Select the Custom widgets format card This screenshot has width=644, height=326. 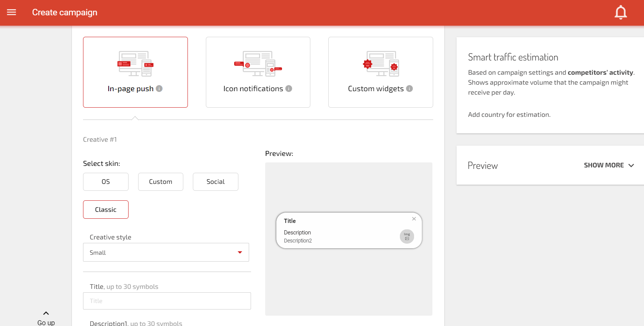(380, 72)
